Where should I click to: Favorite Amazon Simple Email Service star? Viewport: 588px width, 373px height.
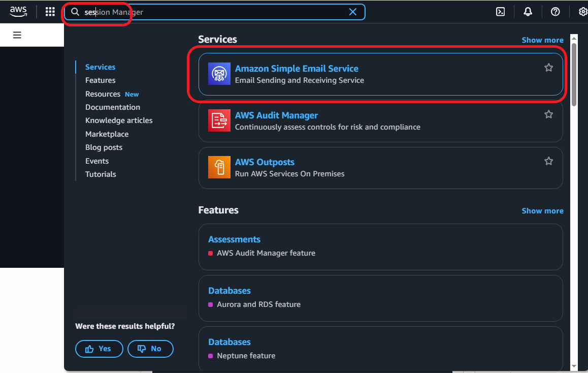(548, 68)
